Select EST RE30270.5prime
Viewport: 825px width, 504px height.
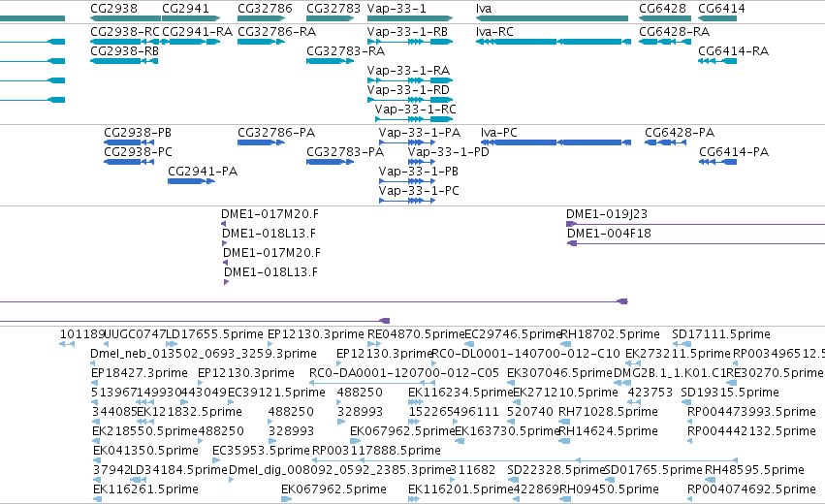click(x=775, y=373)
